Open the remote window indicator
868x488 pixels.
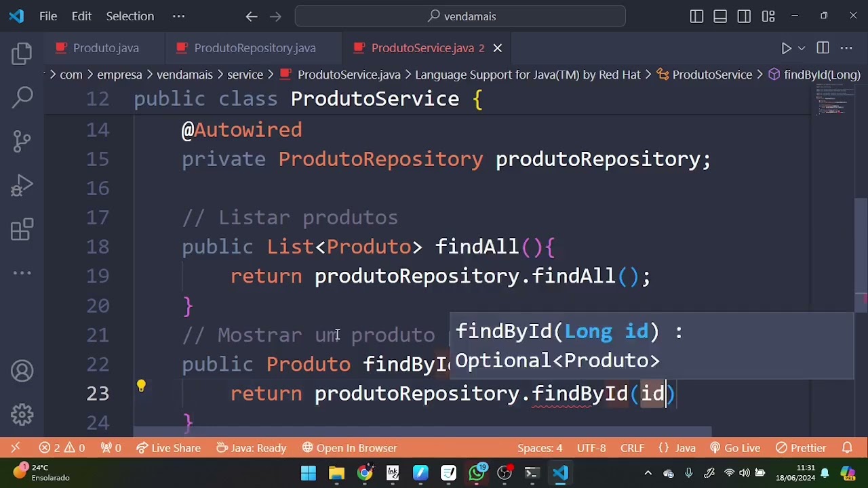15,448
